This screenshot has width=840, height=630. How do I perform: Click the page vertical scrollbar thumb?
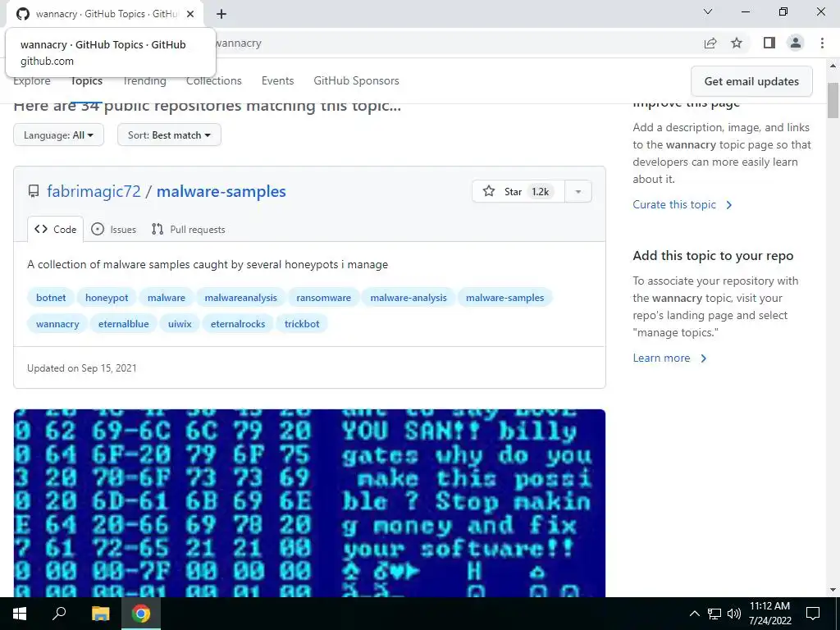point(833,100)
